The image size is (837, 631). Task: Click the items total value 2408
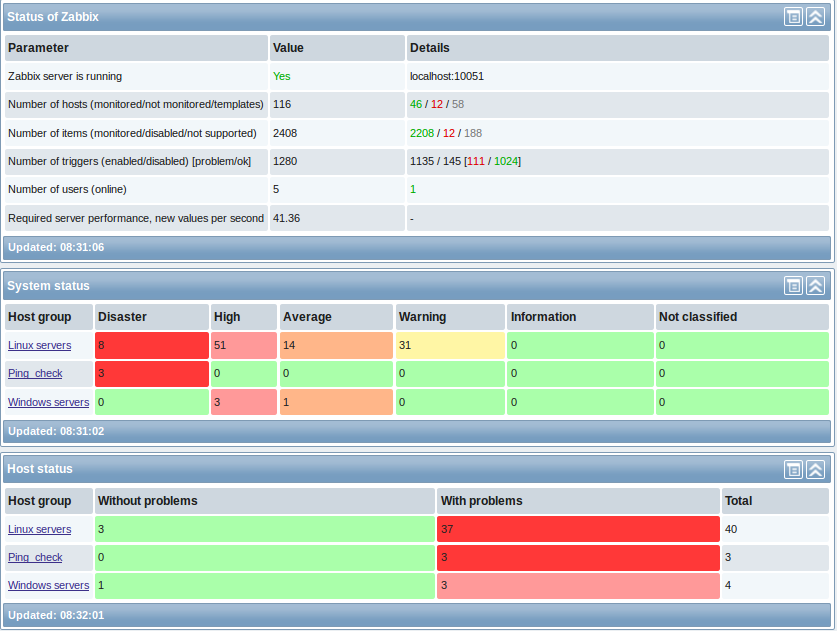[x=285, y=133]
